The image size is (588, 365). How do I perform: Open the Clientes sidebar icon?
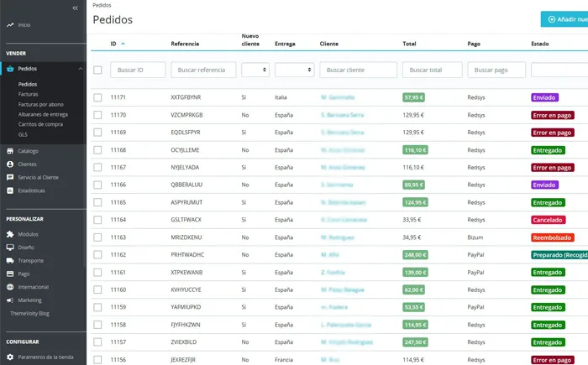click(9, 164)
